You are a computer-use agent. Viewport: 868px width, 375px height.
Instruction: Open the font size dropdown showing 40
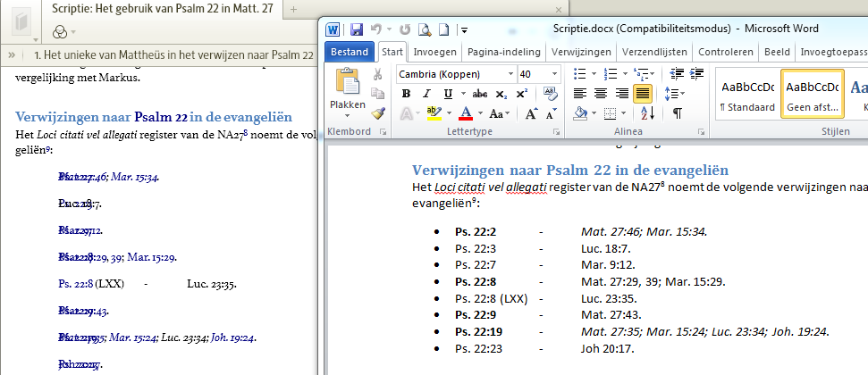coord(554,74)
